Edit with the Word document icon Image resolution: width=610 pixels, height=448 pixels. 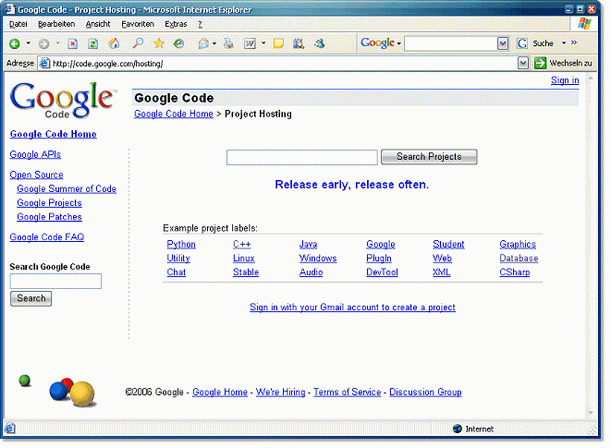tap(250, 44)
